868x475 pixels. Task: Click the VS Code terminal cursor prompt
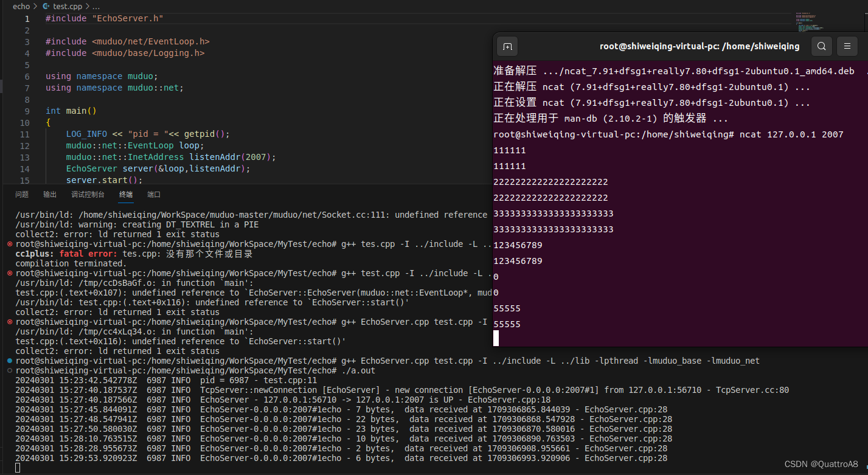coord(18,468)
